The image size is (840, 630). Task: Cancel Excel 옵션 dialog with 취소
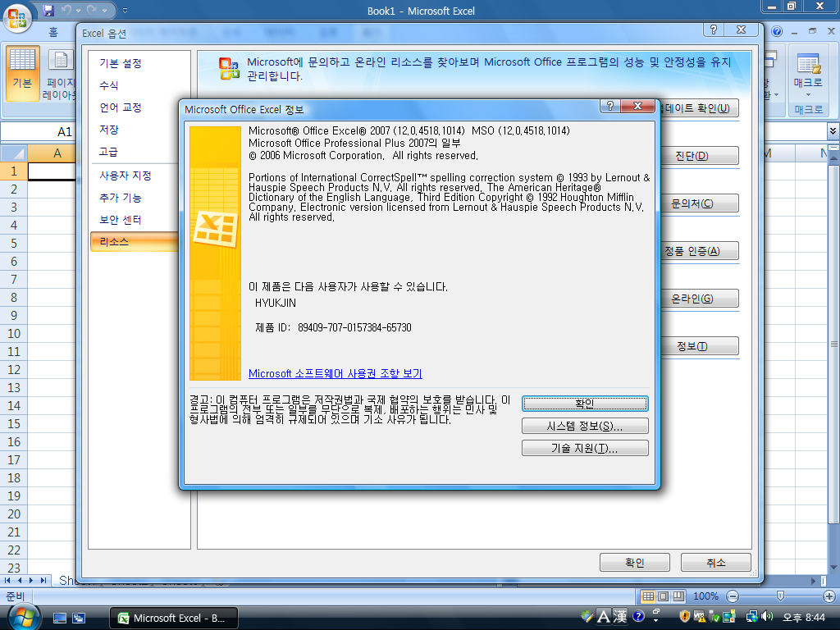[x=715, y=563]
